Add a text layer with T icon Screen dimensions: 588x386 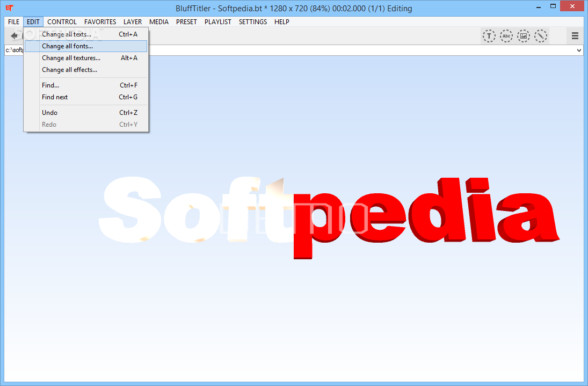[x=489, y=36]
